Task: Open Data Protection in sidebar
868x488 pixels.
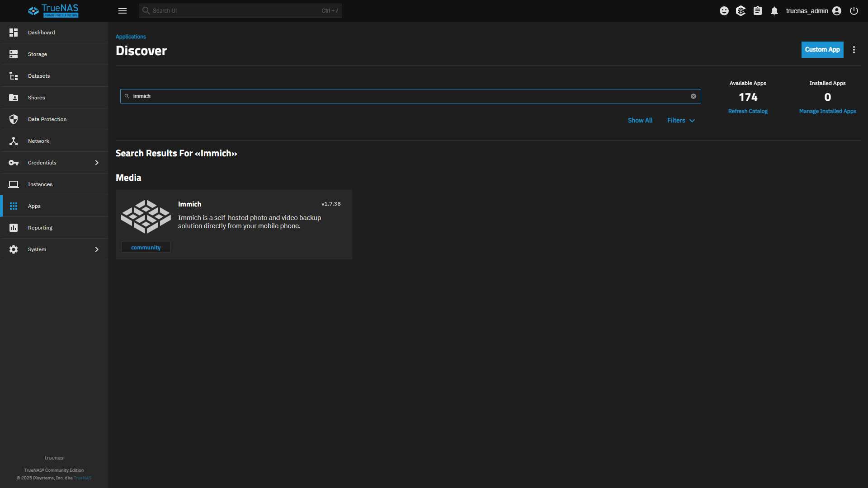Action: pyautogui.click(x=47, y=119)
